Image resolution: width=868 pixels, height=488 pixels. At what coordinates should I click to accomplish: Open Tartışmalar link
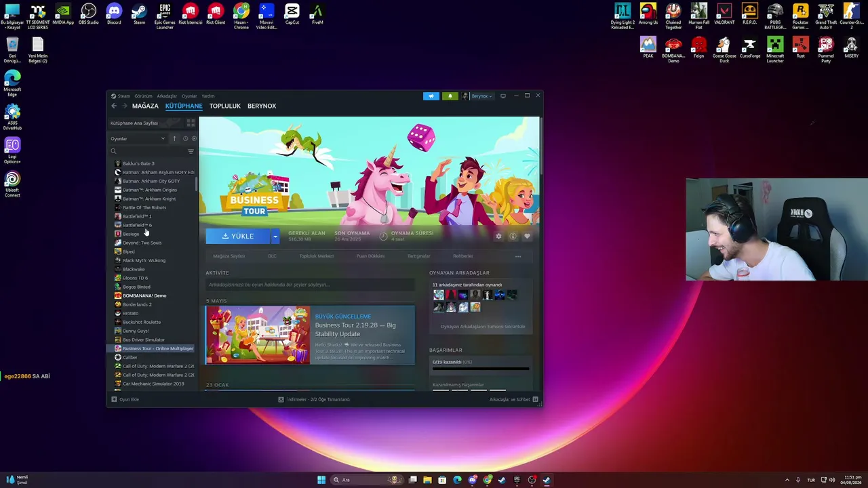point(418,256)
